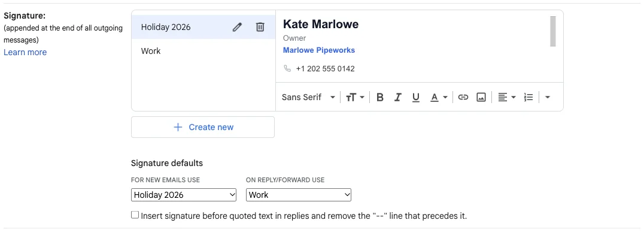644x232 pixels.
Task: Open the text color picker
Action: [439, 98]
